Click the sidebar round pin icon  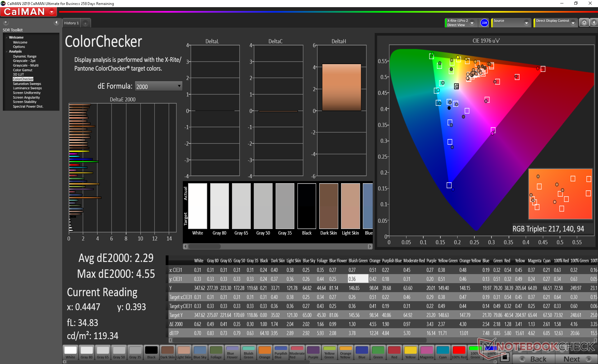[6, 22]
